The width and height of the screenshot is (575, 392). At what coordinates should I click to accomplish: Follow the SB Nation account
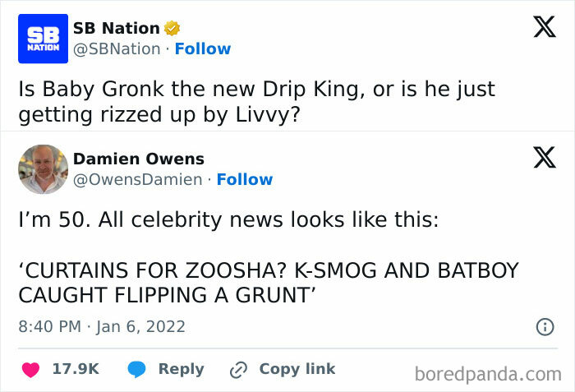point(203,48)
